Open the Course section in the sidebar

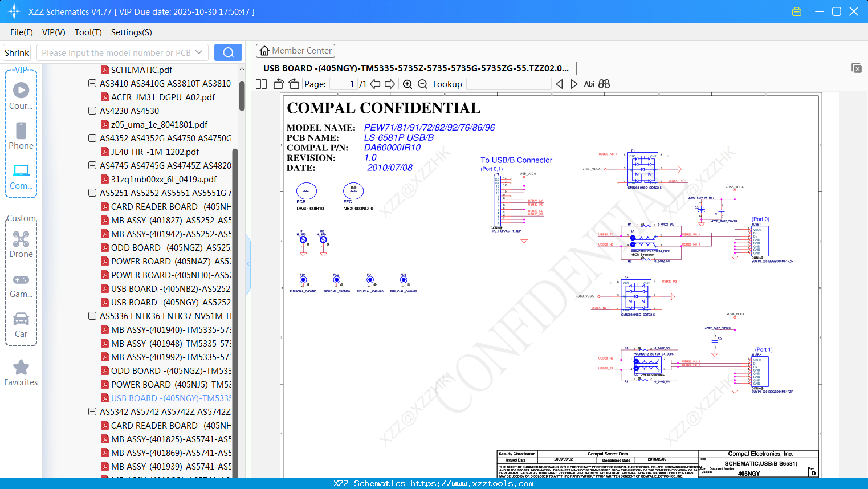(x=21, y=96)
